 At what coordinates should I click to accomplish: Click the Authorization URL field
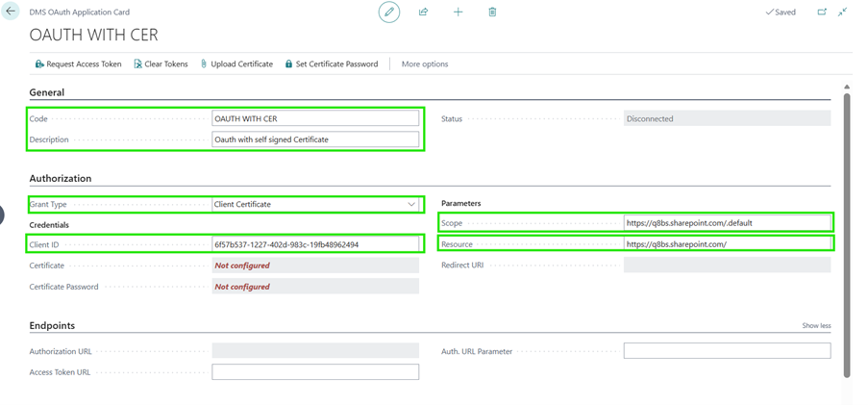click(x=315, y=351)
